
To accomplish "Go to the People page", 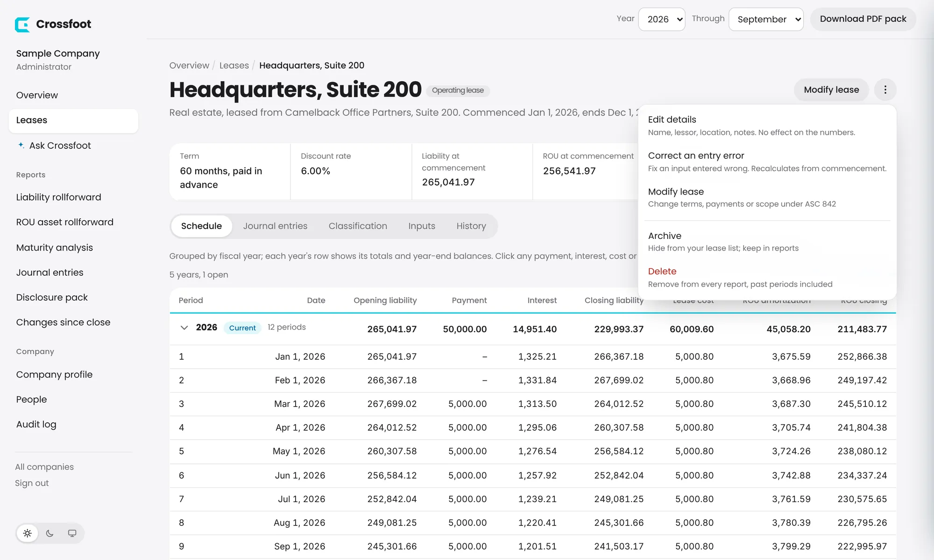I will point(73,399).
